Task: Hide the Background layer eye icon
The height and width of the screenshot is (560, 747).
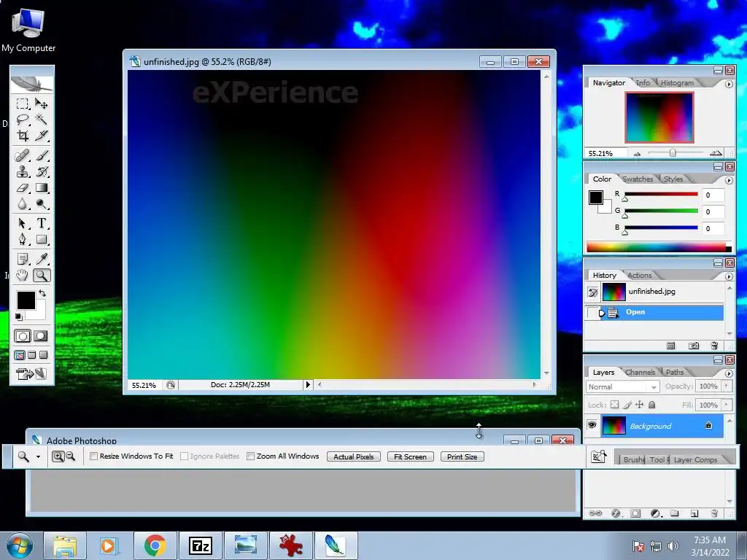Action: coord(592,425)
